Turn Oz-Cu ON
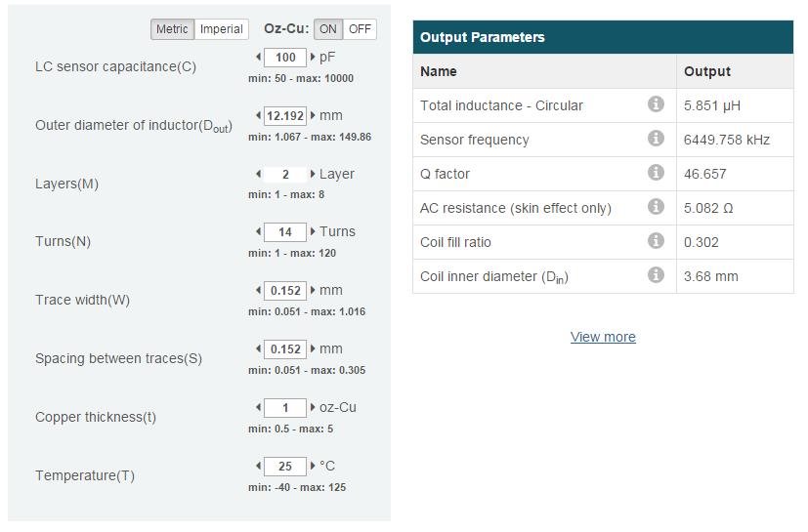 [328, 29]
